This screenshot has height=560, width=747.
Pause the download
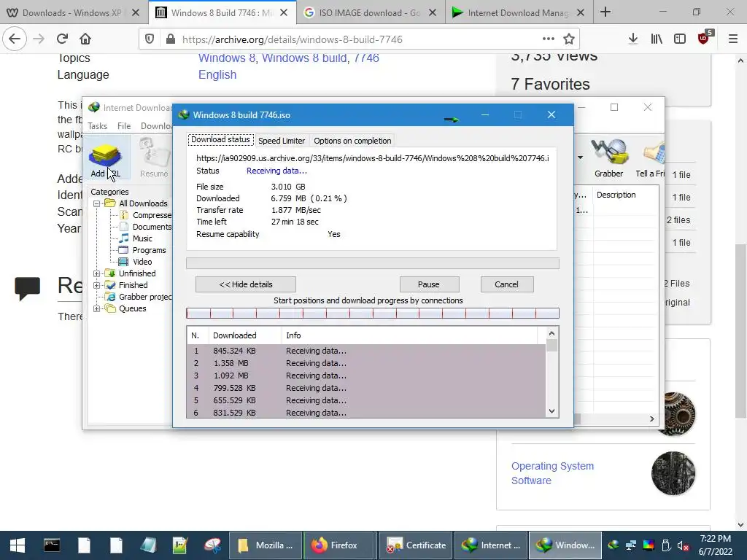click(x=429, y=284)
